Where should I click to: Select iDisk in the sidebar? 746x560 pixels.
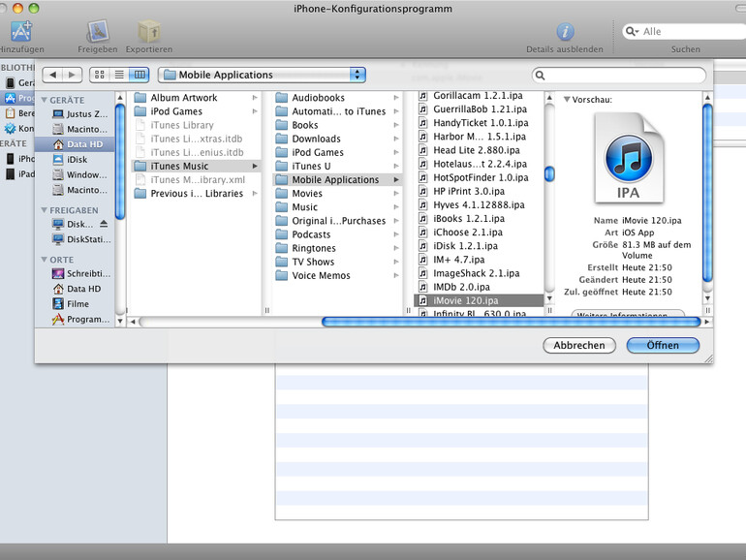click(x=77, y=160)
